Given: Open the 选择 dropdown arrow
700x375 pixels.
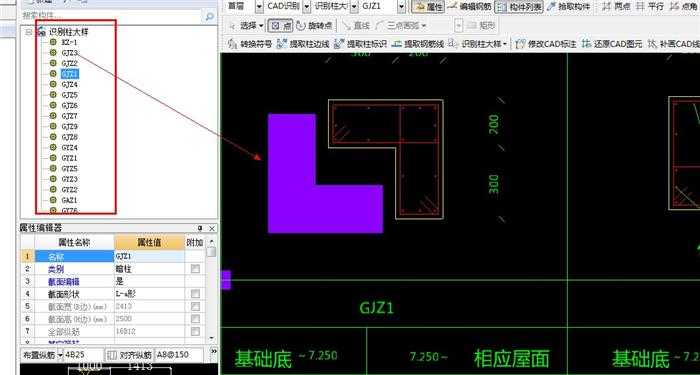Looking at the screenshot, I should tap(261, 25).
